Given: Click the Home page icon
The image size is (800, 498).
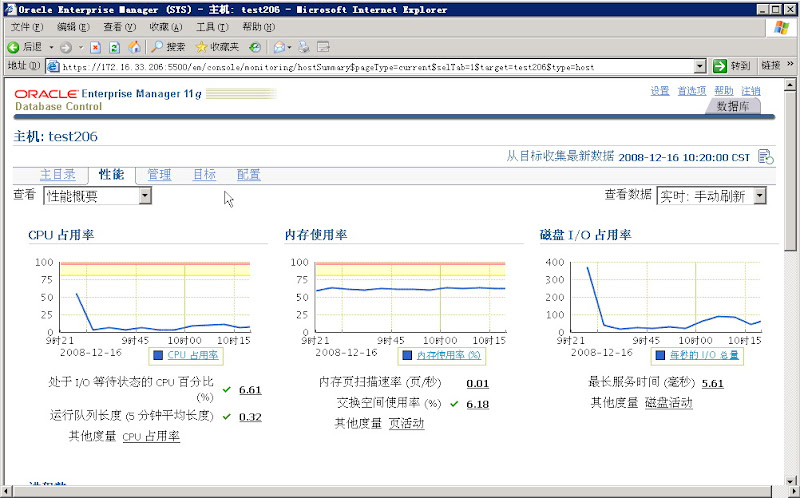Looking at the screenshot, I should pyautogui.click(x=134, y=47).
